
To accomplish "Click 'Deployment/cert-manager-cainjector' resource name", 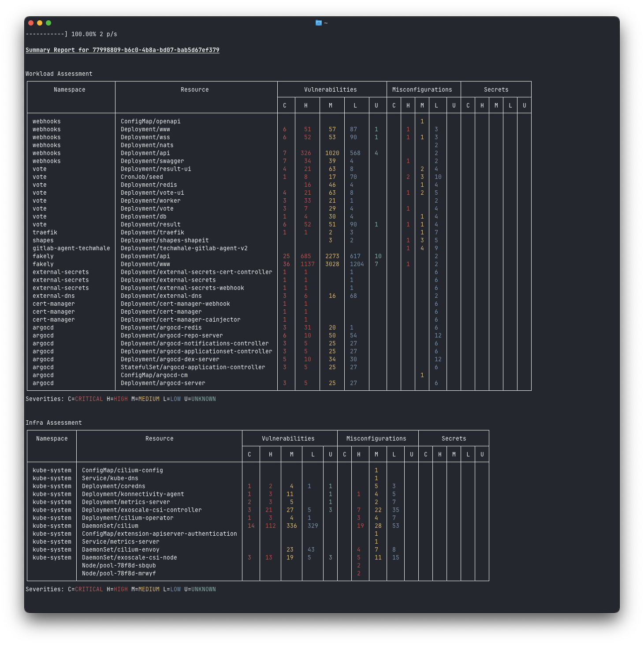I will (181, 320).
